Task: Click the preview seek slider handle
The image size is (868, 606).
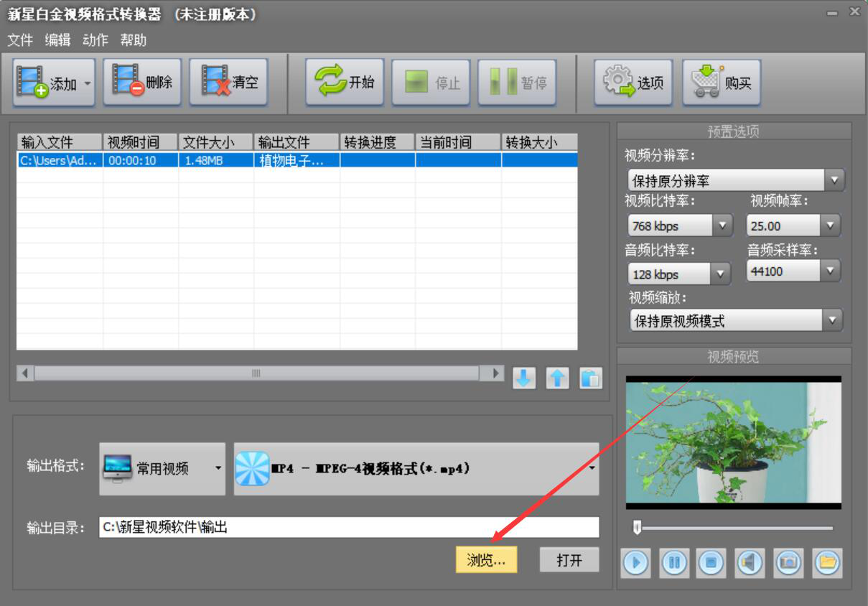Action: point(637,528)
